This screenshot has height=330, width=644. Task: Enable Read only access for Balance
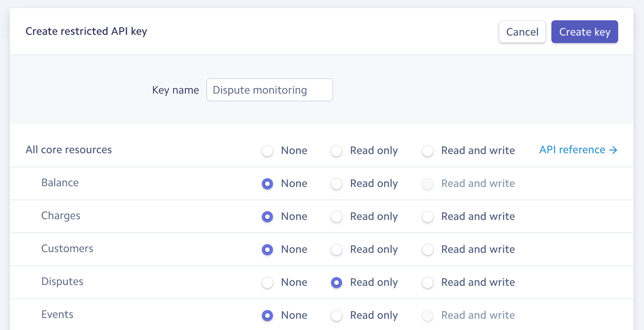tap(336, 184)
